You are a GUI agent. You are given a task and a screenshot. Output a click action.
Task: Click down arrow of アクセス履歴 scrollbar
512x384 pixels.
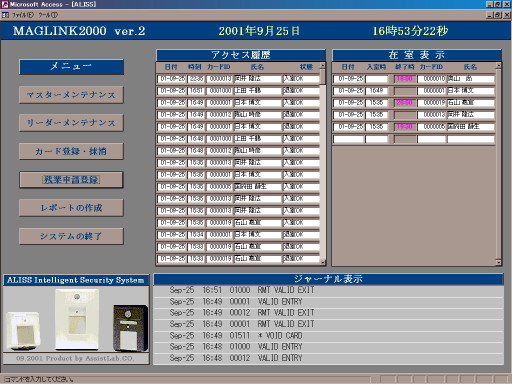pyautogui.click(x=322, y=262)
